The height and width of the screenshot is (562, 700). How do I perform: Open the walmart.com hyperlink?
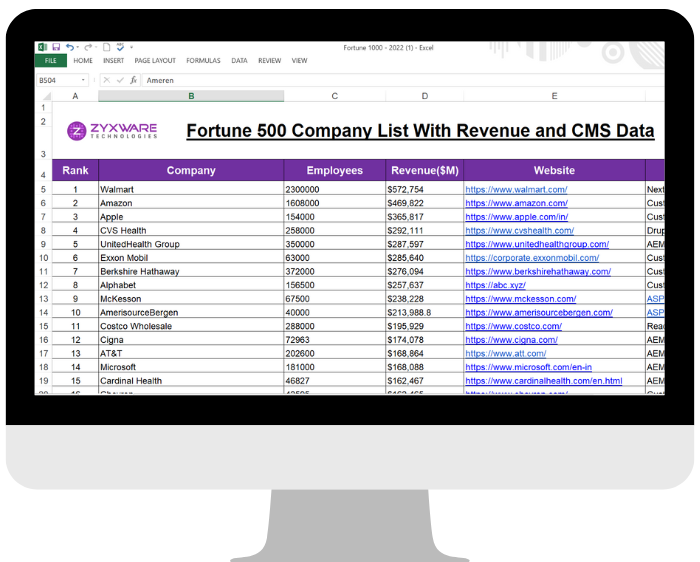(516, 189)
